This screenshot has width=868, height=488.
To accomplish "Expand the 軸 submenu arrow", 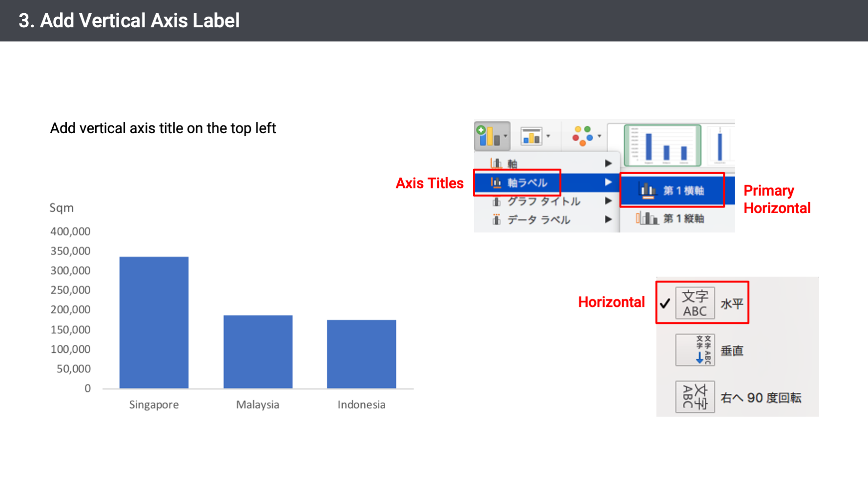I will pyautogui.click(x=608, y=163).
